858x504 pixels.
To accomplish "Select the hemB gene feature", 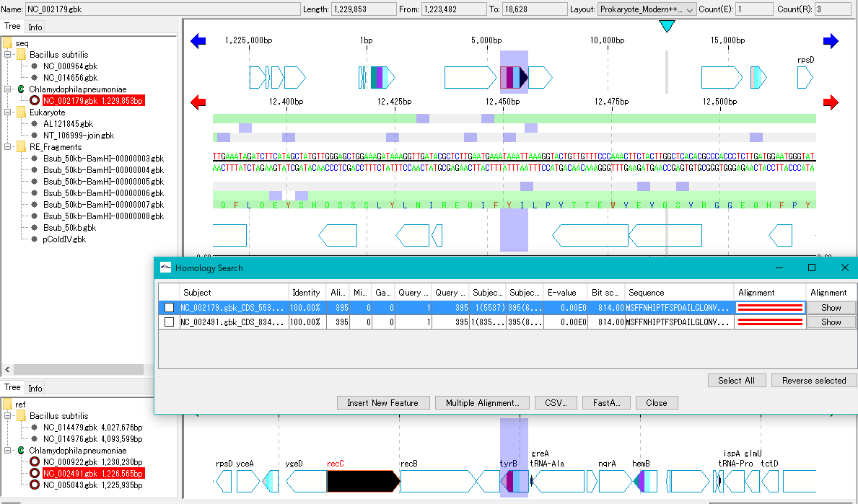I will pyautogui.click(x=646, y=481).
